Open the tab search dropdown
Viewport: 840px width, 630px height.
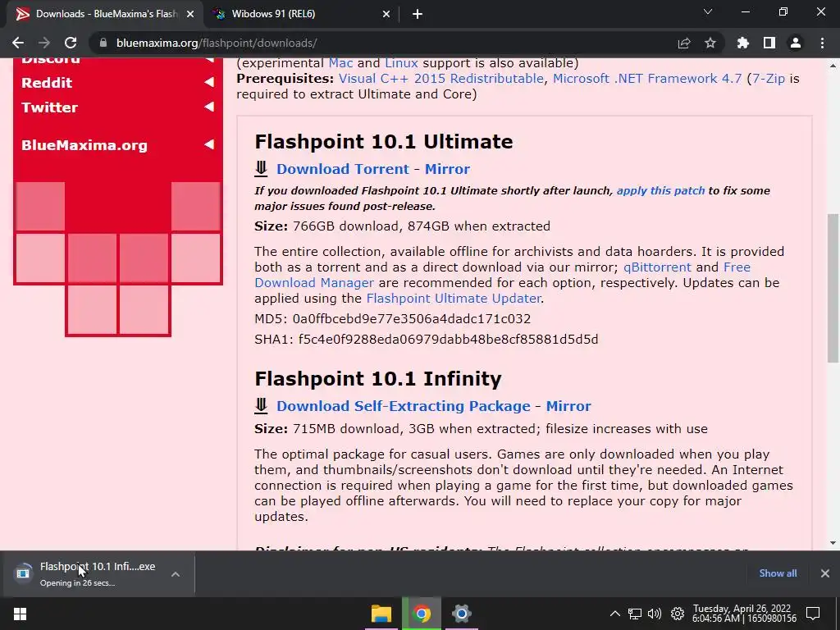tap(708, 11)
